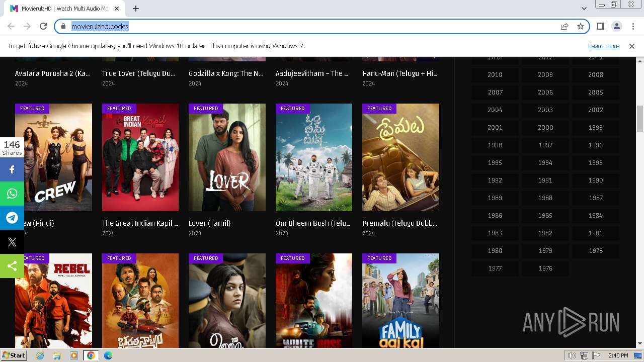Click The Great Indian Kapil title link
The width and height of the screenshot is (644, 362).
click(140, 223)
